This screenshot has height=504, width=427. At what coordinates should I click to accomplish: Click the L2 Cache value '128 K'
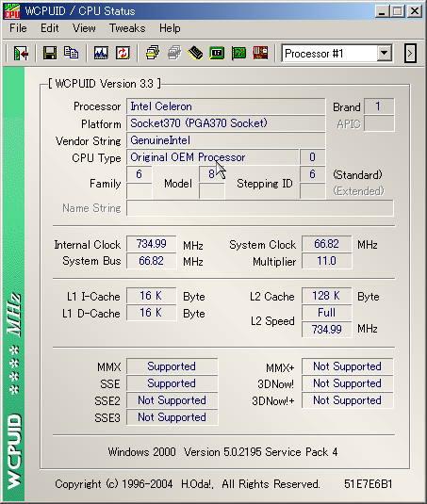click(x=327, y=296)
